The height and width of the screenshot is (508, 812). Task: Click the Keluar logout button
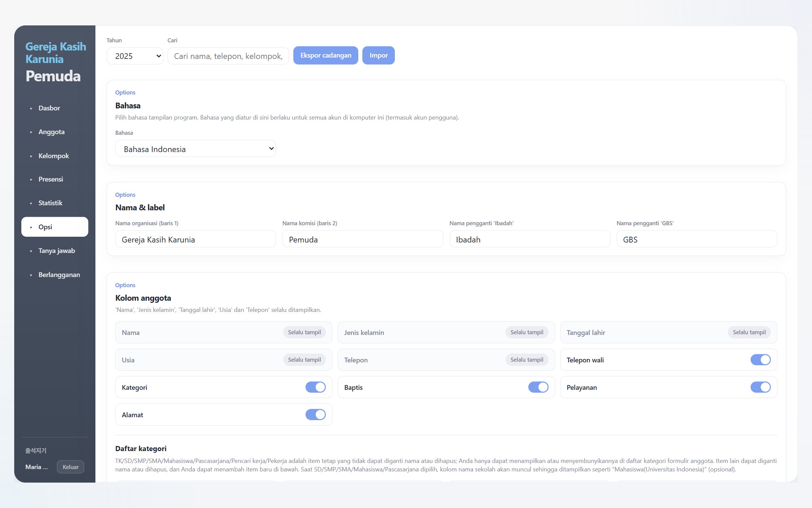point(70,467)
